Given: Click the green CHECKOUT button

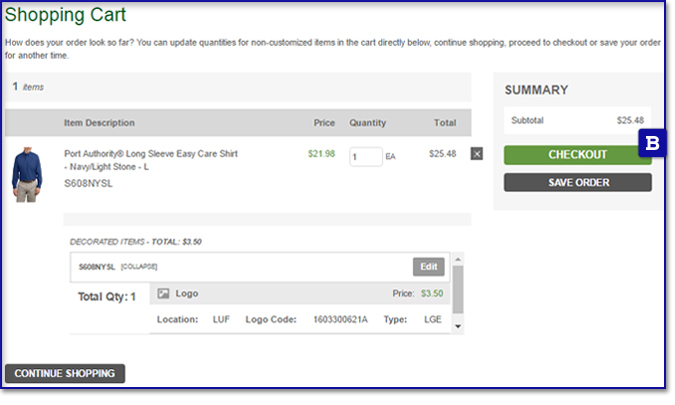Looking at the screenshot, I should click(577, 155).
